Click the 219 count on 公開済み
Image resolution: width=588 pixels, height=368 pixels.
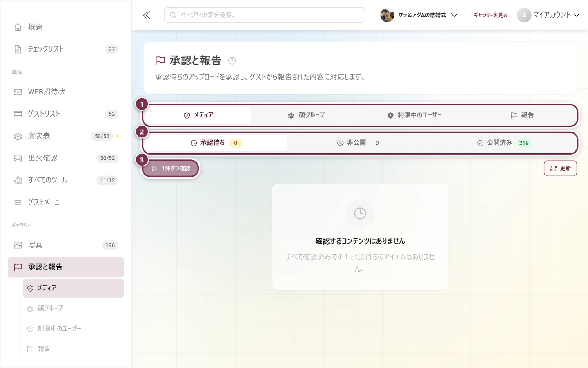click(x=524, y=143)
